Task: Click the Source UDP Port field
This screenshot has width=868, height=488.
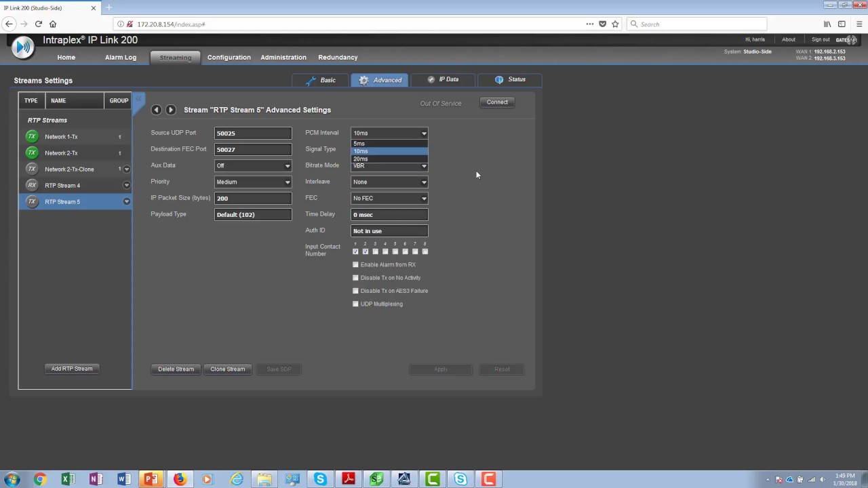Action: click(253, 133)
